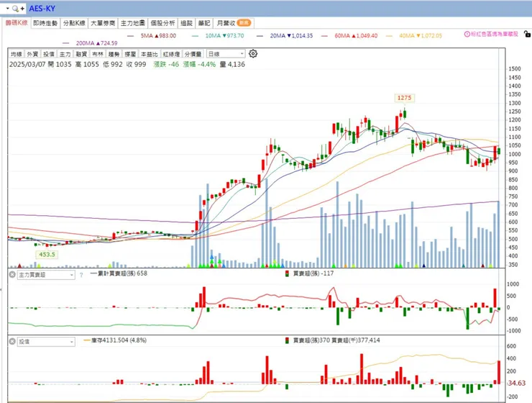Close the 主力買賣超 indicator panel
This screenshot has width=532, height=403.
pos(12,274)
